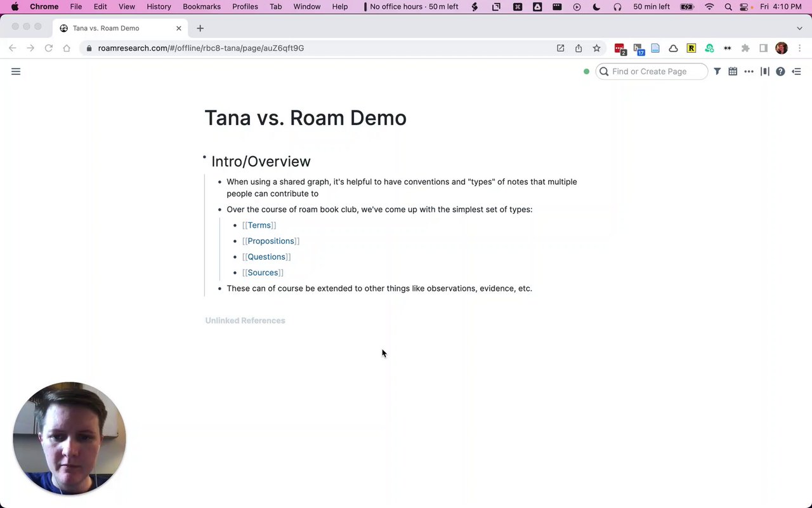Click the cloud outline extension icon
This screenshot has height=508, width=812.
click(x=673, y=48)
